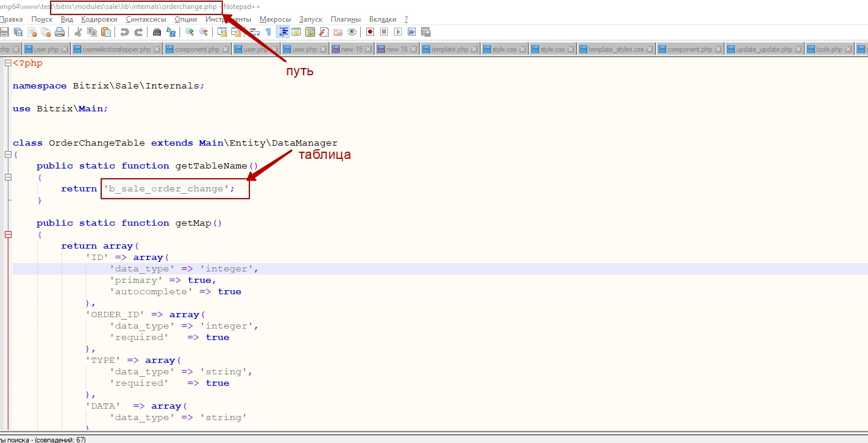The height and width of the screenshot is (443, 868).
Task: Close the update_update.php tab
Action: [799, 49]
